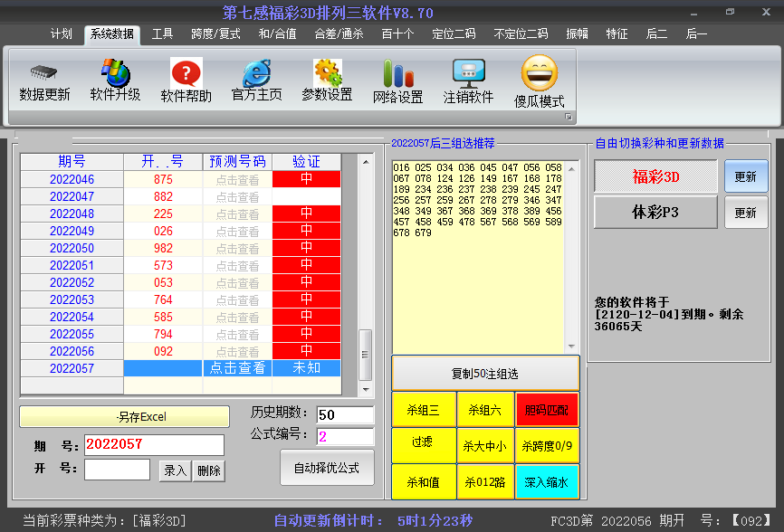Image resolution: width=784 pixels, height=532 pixels.
Task: Select the 福彩3D lottery button
Action: tap(655, 176)
